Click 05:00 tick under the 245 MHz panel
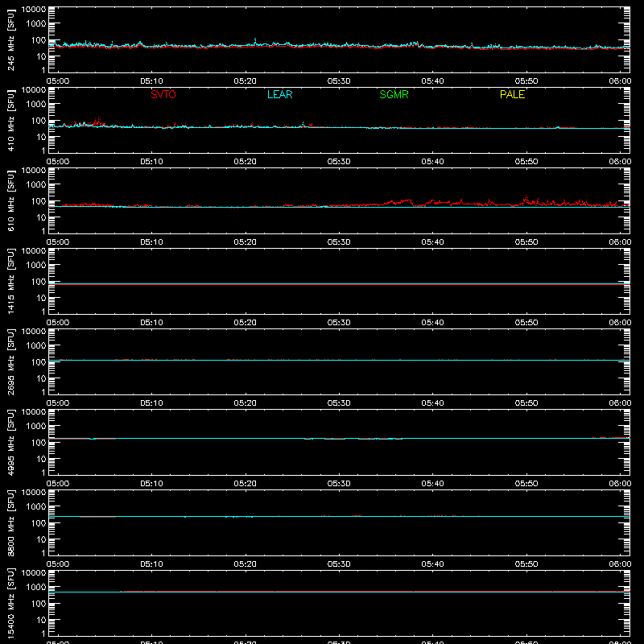Viewport: 644px width, 644px height. pos(58,81)
